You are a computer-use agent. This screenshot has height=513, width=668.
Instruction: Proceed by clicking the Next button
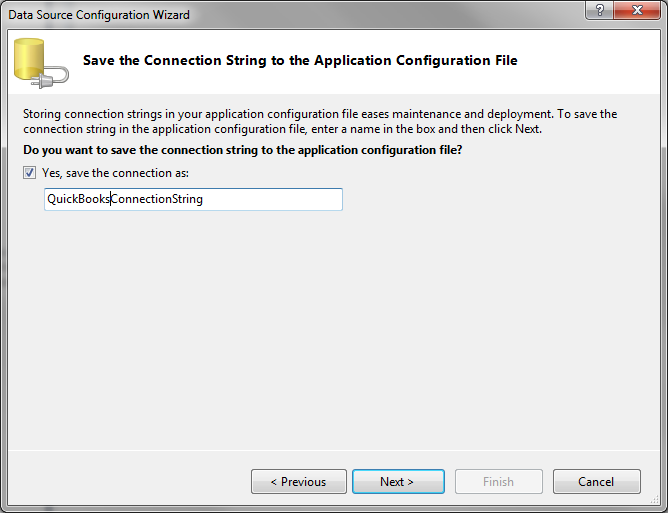[x=397, y=482]
